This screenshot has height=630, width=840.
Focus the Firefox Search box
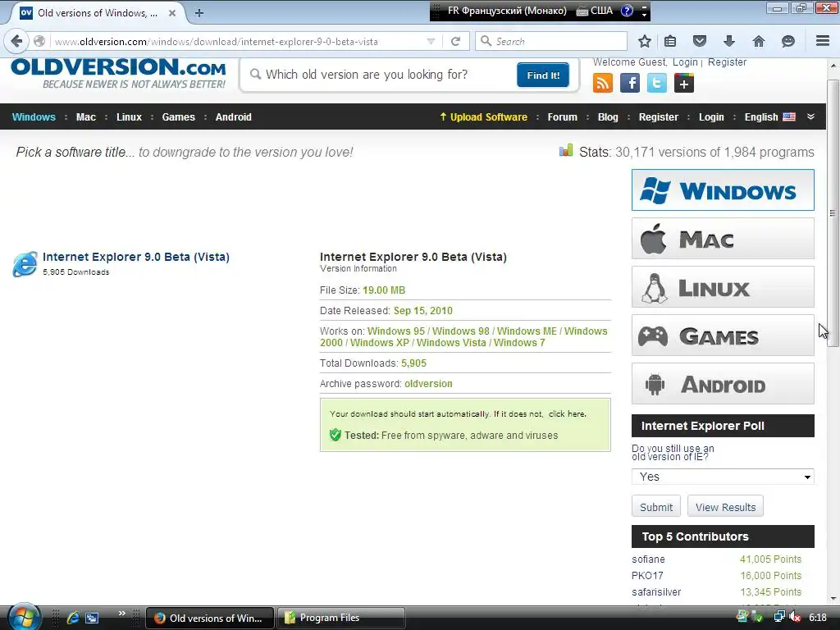tap(550, 41)
